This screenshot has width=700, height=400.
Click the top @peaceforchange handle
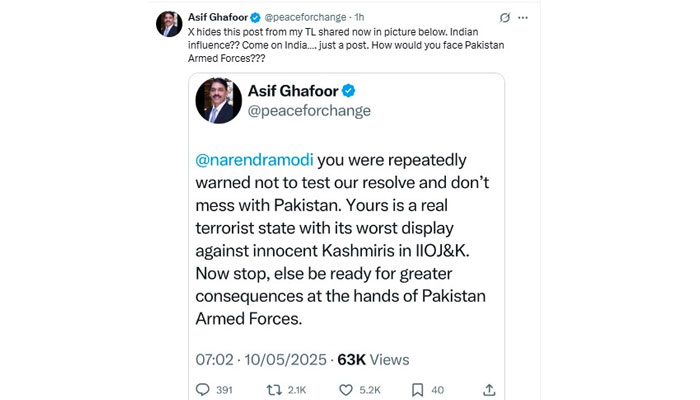coord(308,18)
